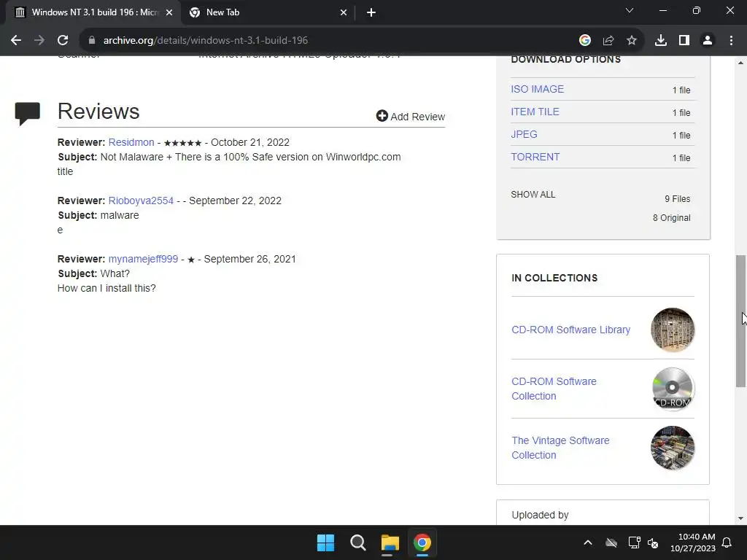Click the Vintage Software Collection thumbnail
Viewport: 747px width, 560px height.
pos(672,448)
